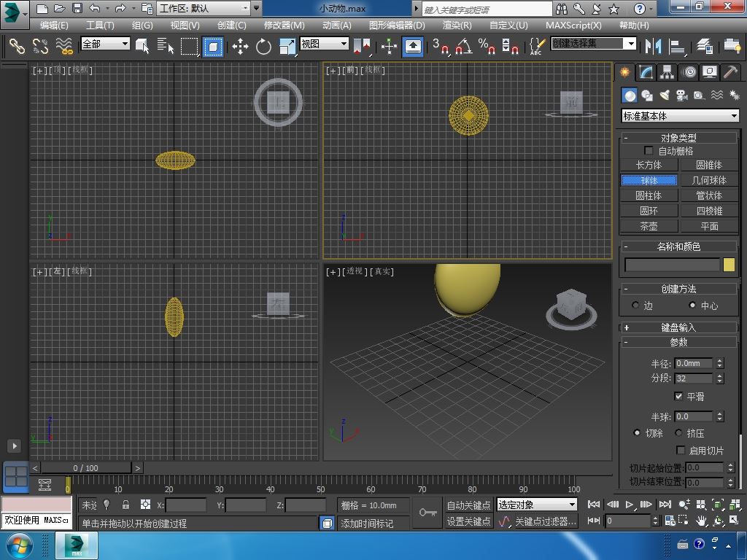Collapse 参数 rollout
Screen dimensions: 747x560
click(678, 342)
